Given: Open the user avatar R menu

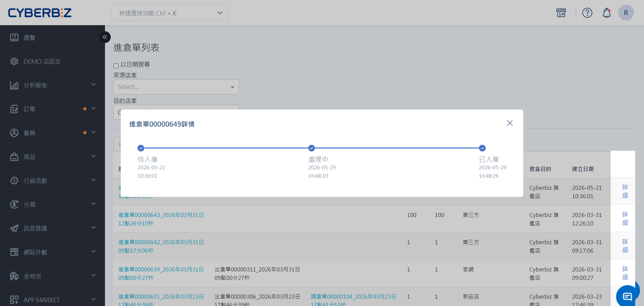Looking at the screenshot, I should click(626, 13).
